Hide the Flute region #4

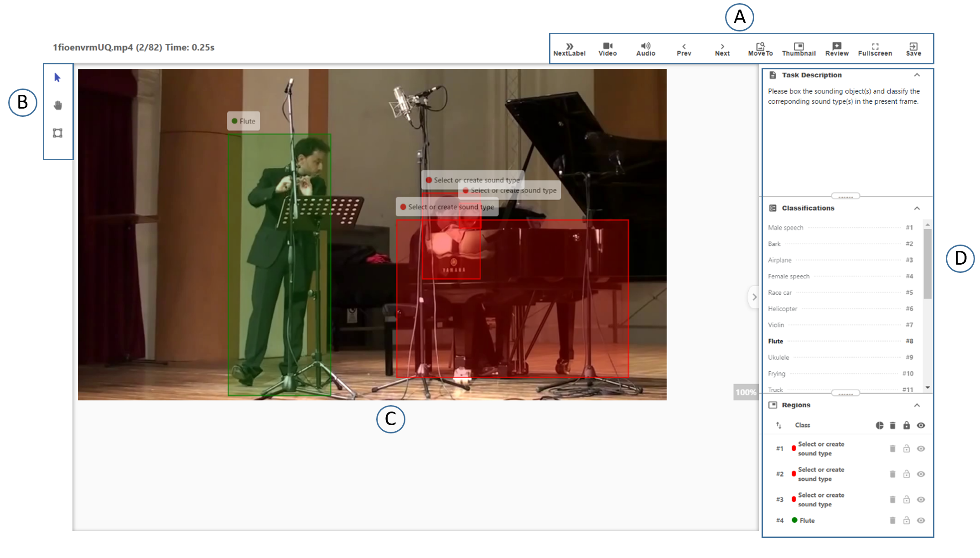[921, 521]
